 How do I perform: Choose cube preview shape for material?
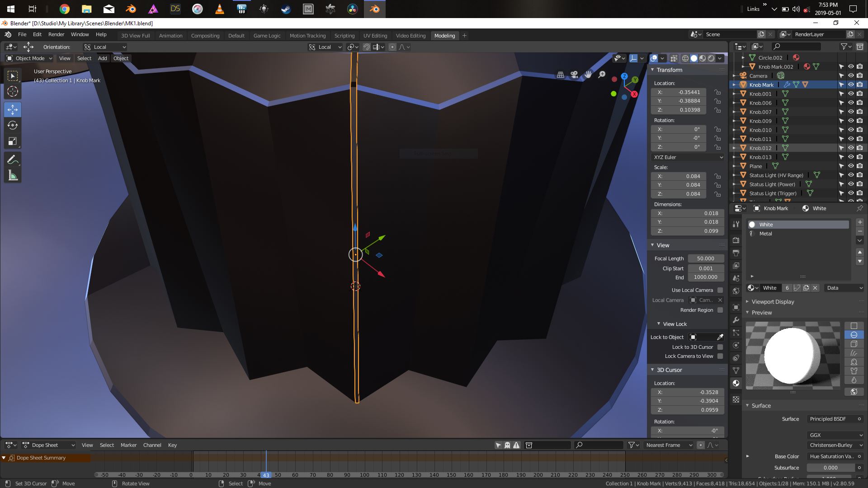pos(854,344)
